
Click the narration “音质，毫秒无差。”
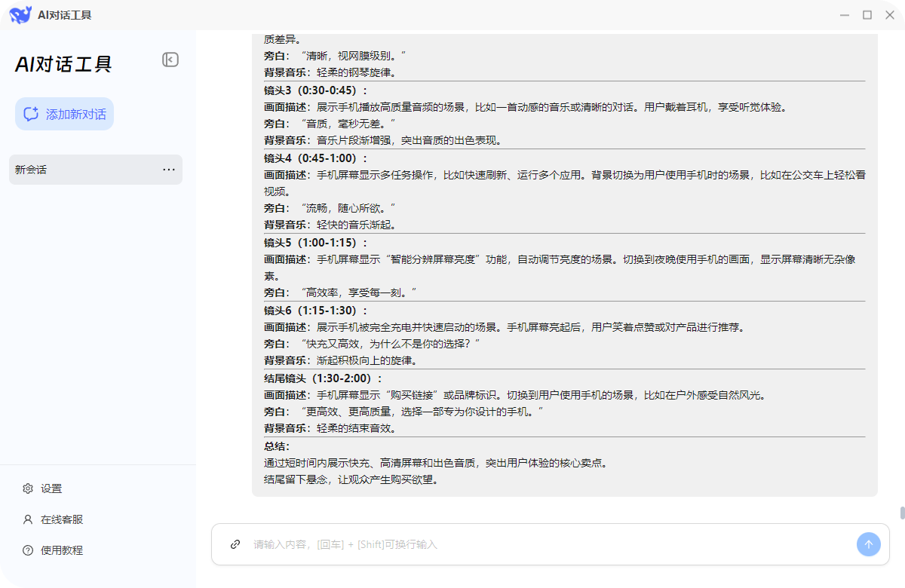click(348, 124)
